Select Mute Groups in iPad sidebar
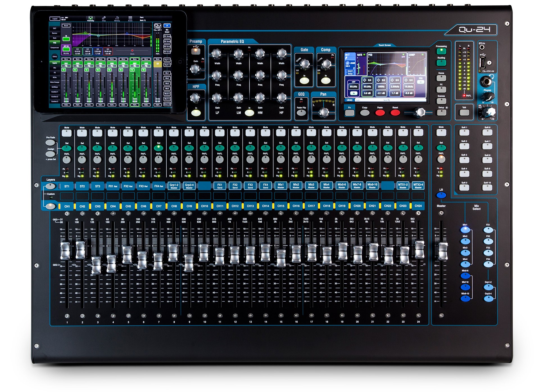The image size is (544, 392). (55, 82)
